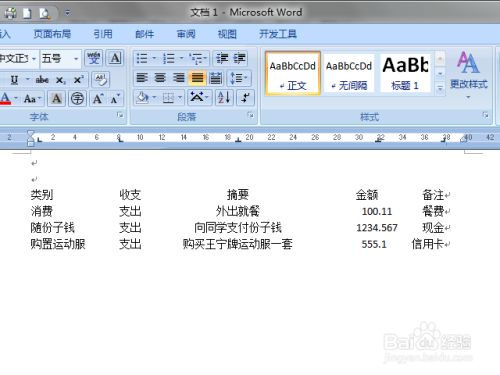Open the borders dropdown arrow
The height and width of the screenshot is (375, 500).
[x=180, y=98]
